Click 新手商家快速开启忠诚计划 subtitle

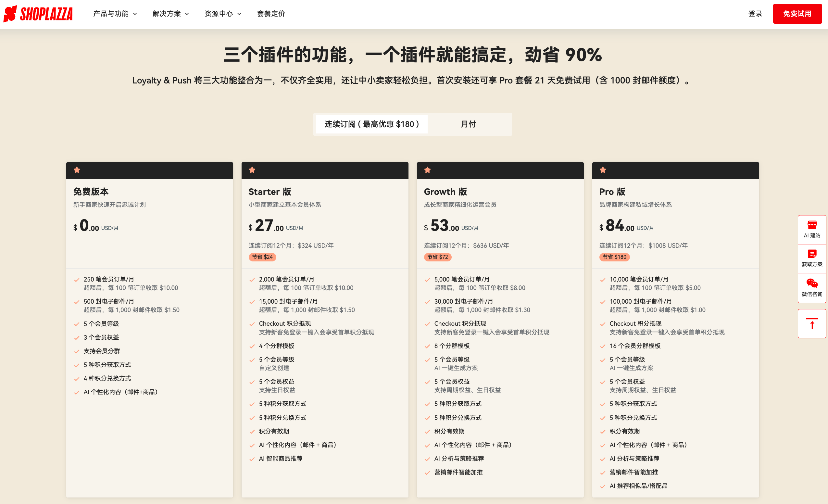109,205
